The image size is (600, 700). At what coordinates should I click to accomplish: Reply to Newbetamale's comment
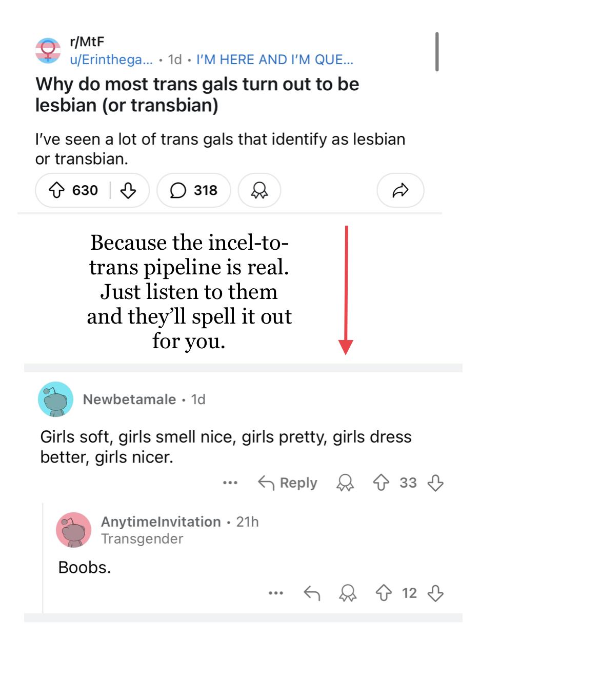point(287,483)
